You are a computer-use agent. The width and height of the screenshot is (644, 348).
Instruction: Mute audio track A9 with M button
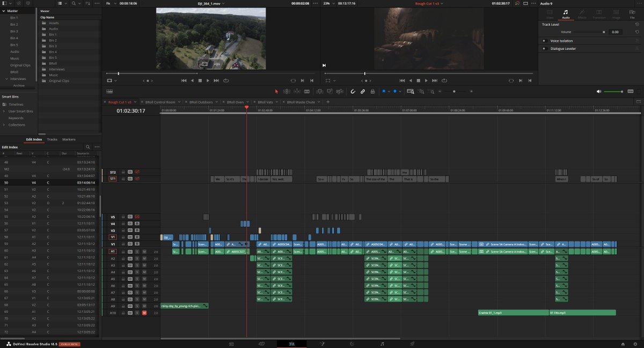144,306
